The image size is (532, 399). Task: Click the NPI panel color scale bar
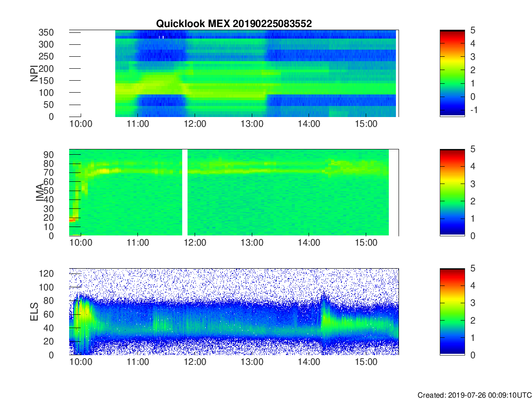click(x=452, y=73)
